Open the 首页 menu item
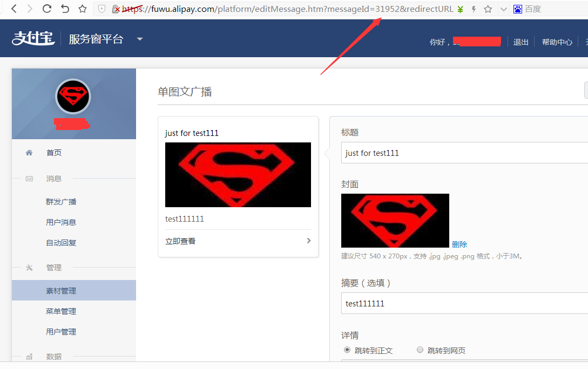This screenshot has width=588, height=369. click(53, 153)
